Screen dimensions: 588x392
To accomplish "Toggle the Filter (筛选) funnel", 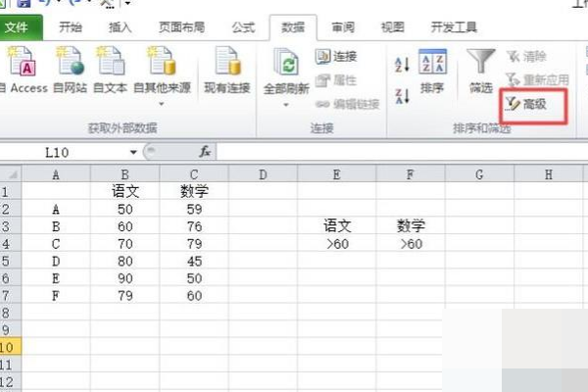I will 481,72.
